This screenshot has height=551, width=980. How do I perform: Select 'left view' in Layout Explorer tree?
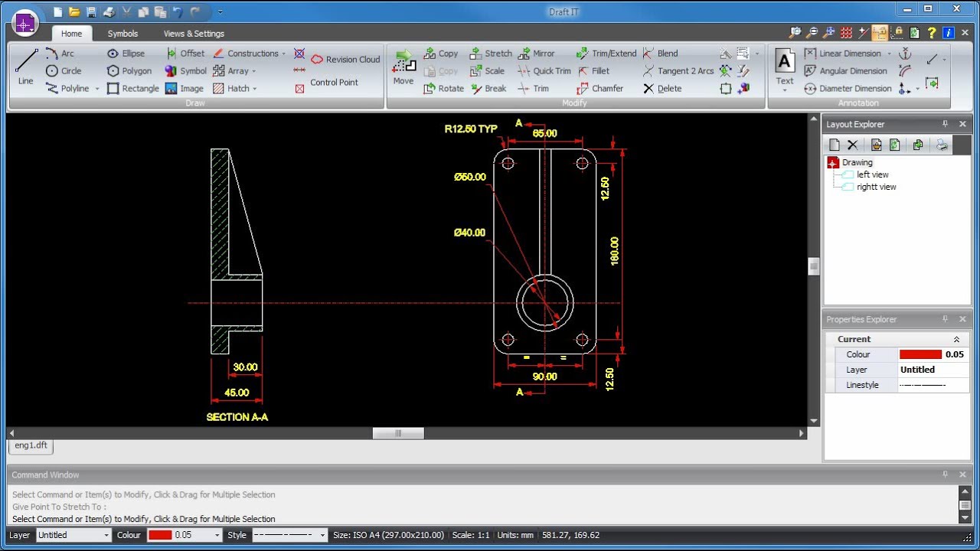[x=872, y=174]
